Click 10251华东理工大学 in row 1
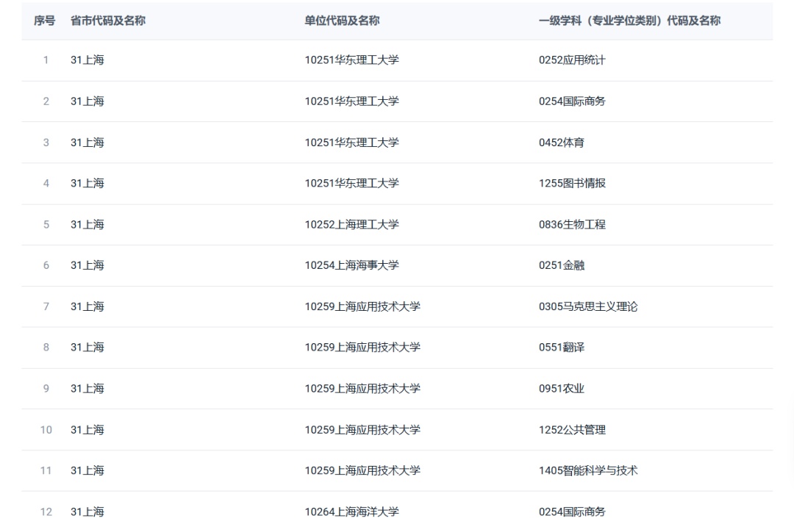Screen dimensions: 794x532 coord(352,60)
